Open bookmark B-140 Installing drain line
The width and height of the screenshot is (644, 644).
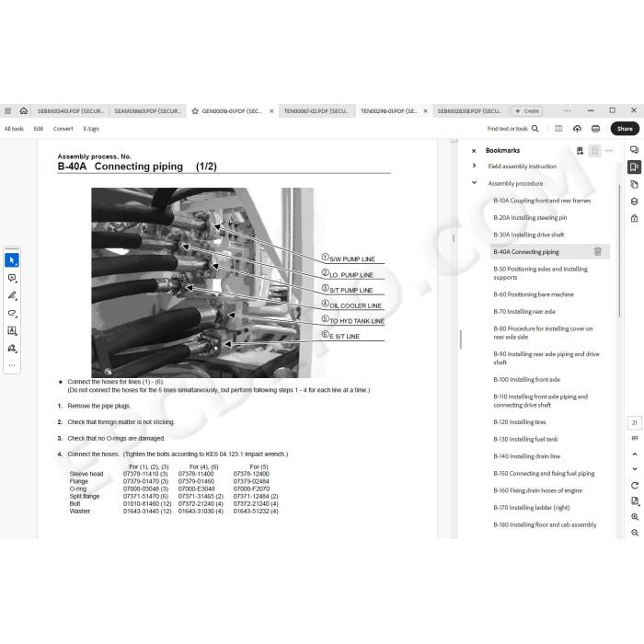point(526,456)
